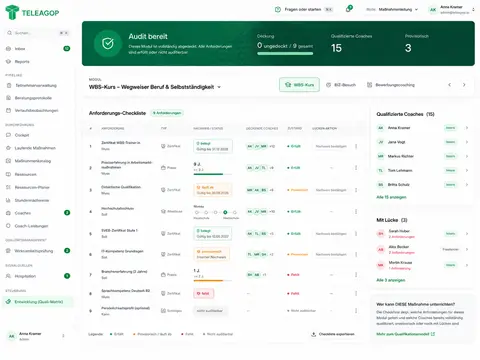Click the sidebar search field
The image size is (480, 360).
click(x=38, y=33)
